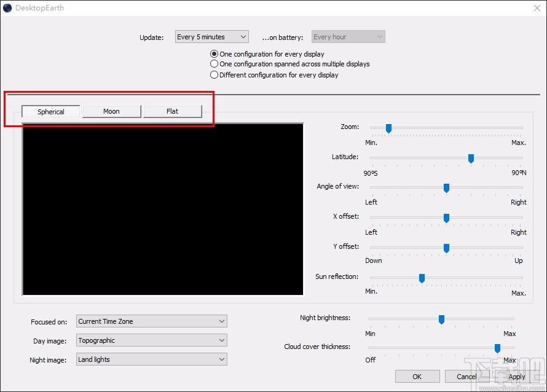Click the Apply button
The image size is (547, 392).
[517, 377]
